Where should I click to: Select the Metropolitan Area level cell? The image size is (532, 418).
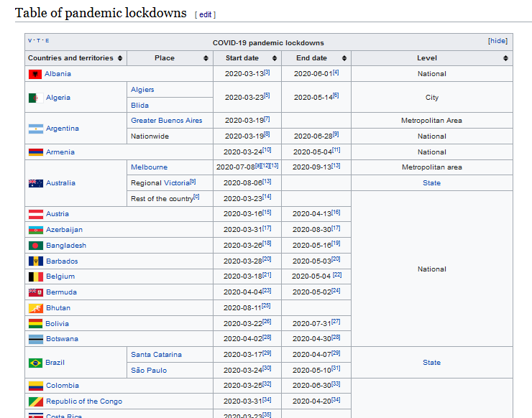pyautogui.click(x=432, y=121)
